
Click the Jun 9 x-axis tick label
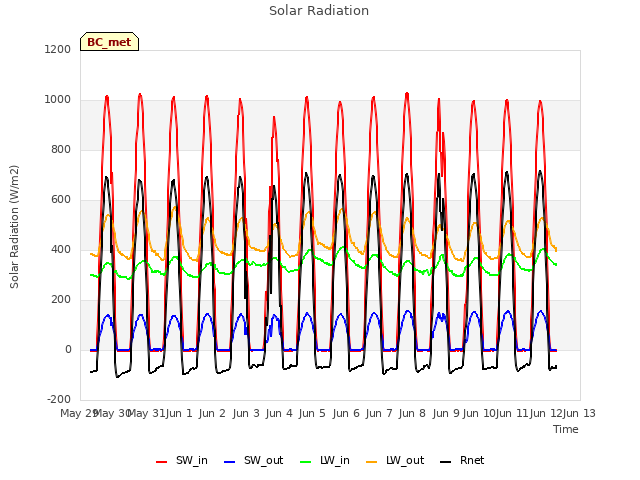click(446, 413)
